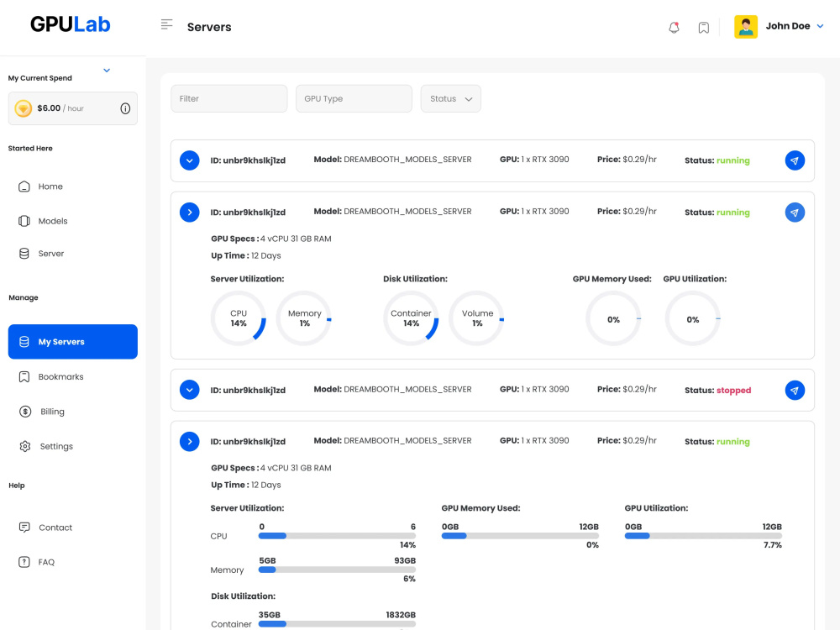Collapse the second server card chevron

(190, 213)
